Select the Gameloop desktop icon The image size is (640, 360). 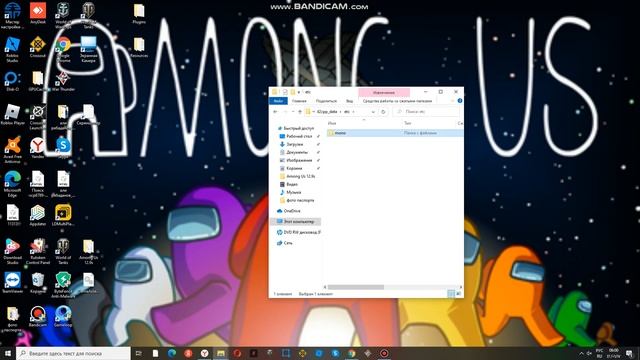(63, 317)
